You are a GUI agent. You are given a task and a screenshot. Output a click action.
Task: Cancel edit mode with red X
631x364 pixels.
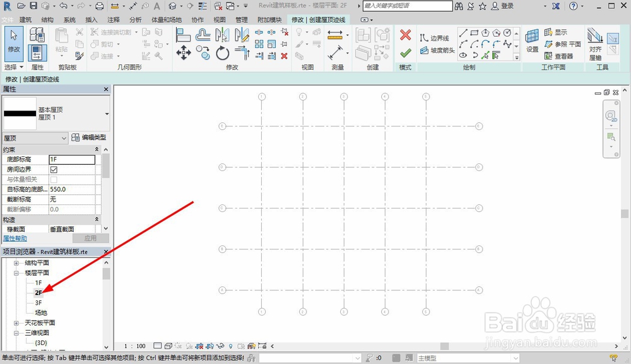click(405, 35)
